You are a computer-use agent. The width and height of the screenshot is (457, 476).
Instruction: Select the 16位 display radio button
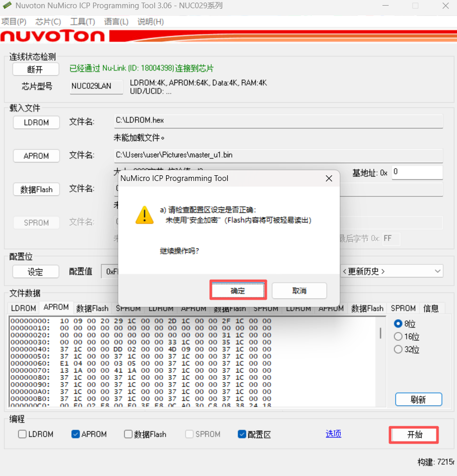pyautogui.click(x=398, y=337)
